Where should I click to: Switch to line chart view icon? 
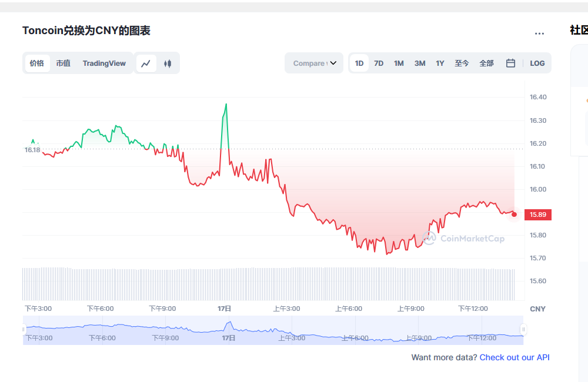tap(146, 63)
